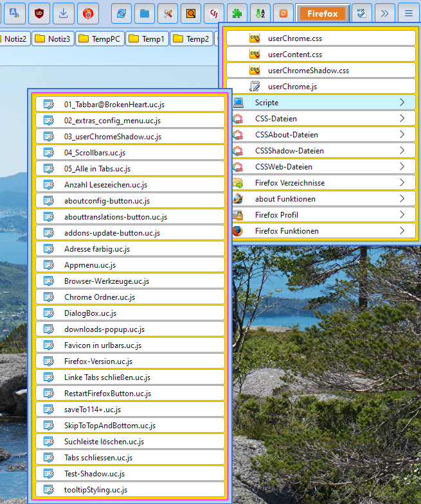421x504 pixels.
Task: Open the 04_Scrollbars.uc.js script
Action: (130, 153)
